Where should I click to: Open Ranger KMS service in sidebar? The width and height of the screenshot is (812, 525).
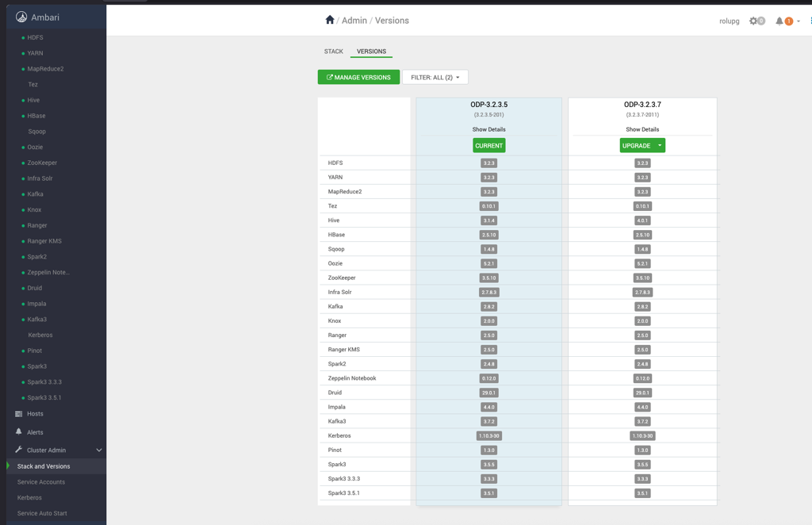(44, 241)
